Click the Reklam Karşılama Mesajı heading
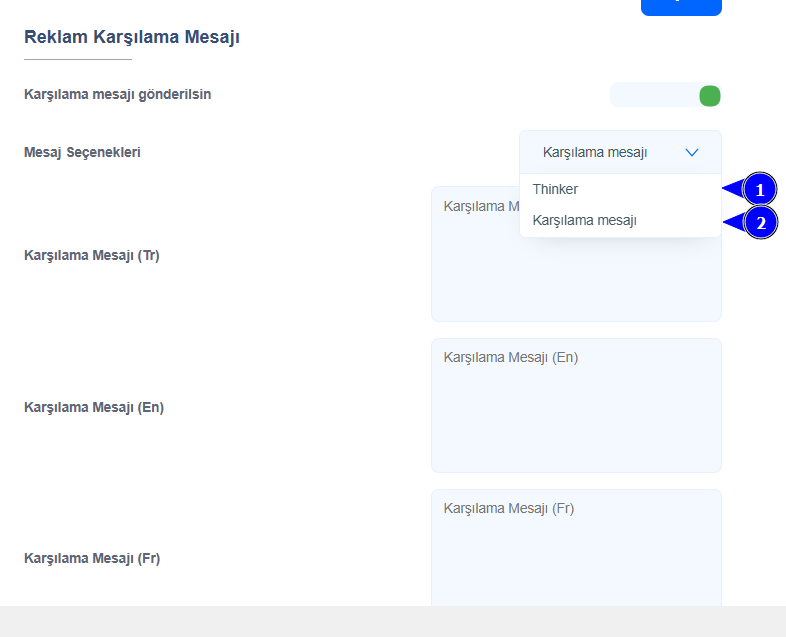The height and width of the screenshot is (637, 786). (132, 37)
